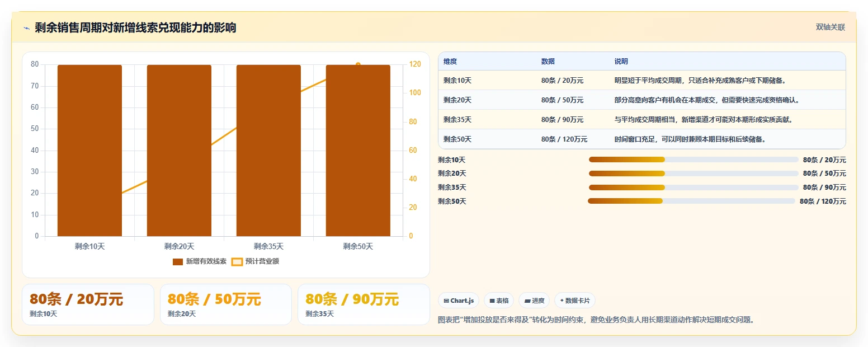Click table cell 剩余10天 in 维度 column

[457, 81]
